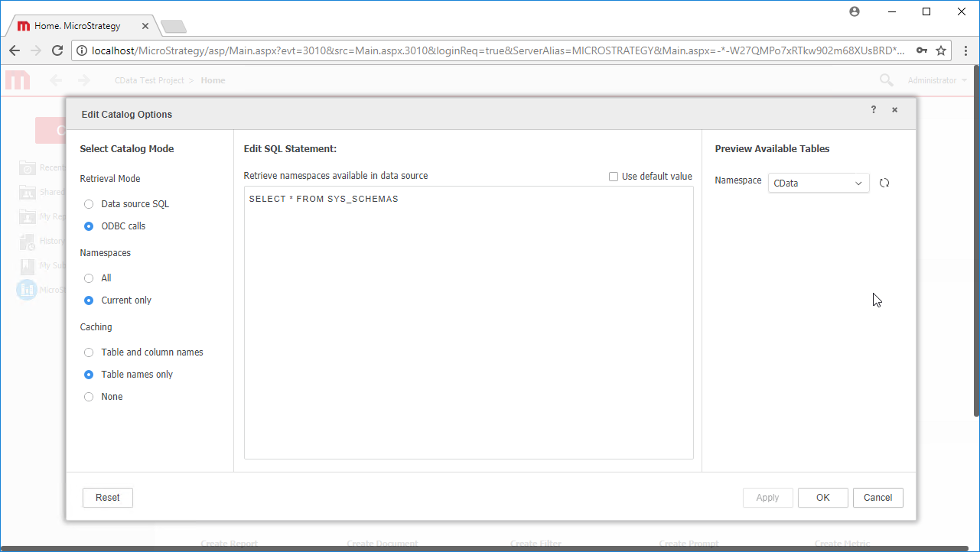Viewport: 980px width, 552px height.
Task: Select the Data source SQL retrieval mode
Action: (88, 203)
